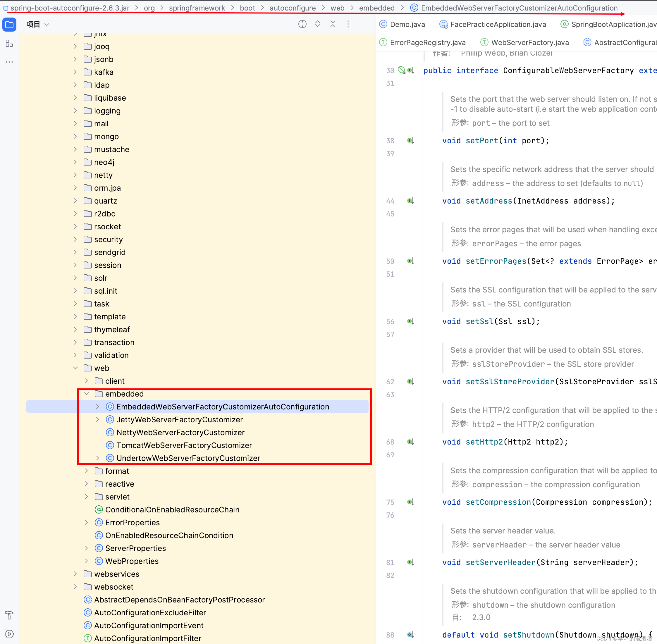
Task: Click the green crossed-circle gutter icon on line 30
Action: (x=401, y=70)
